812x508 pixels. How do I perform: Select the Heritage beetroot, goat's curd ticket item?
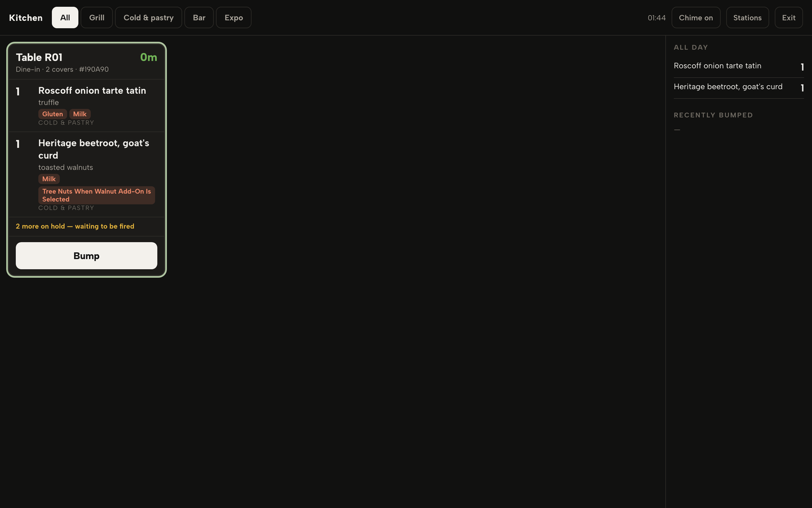(86, 174)
